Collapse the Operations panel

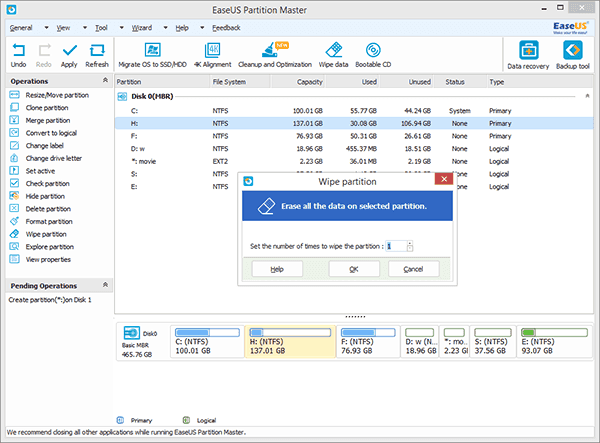coord(105,80)
